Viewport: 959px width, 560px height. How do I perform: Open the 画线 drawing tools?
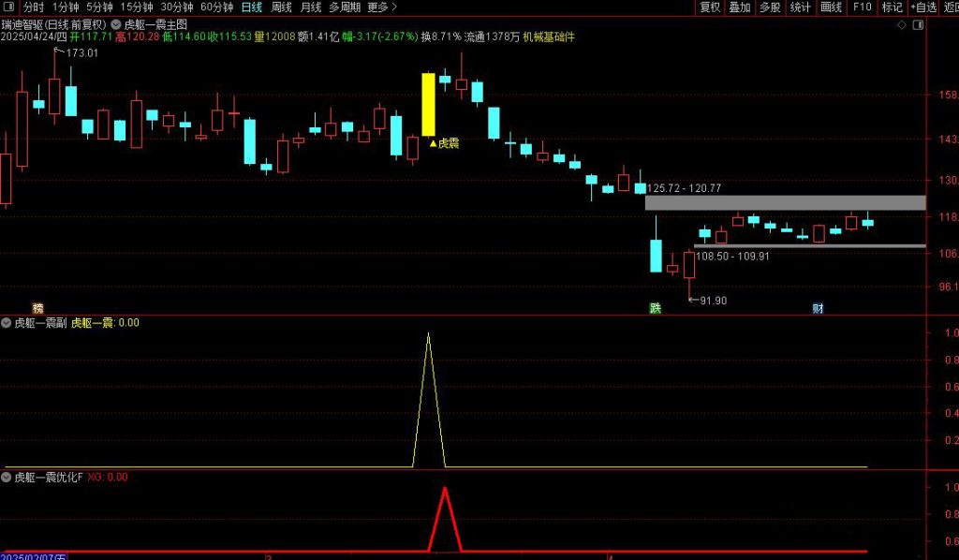(x=830, y=7)
